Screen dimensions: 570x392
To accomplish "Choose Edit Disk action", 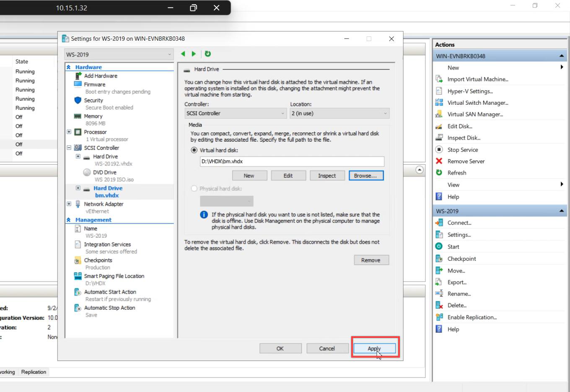I will tap(460, 126).
